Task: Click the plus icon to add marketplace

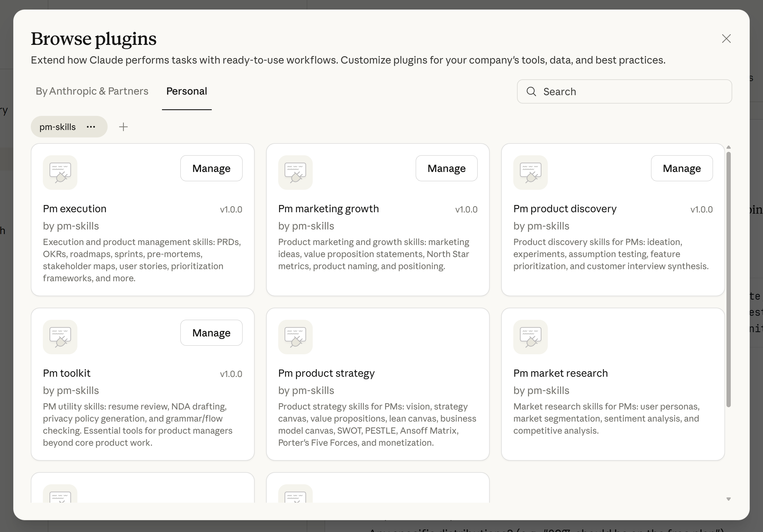Action: (123, 127)
